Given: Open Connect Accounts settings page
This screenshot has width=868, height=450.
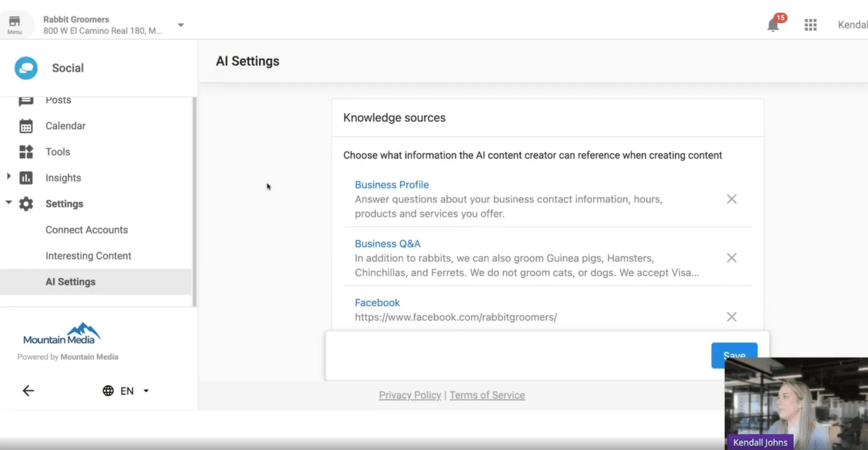Looking at the screenshot, I should pyautogui.click(x=87, y=230).
